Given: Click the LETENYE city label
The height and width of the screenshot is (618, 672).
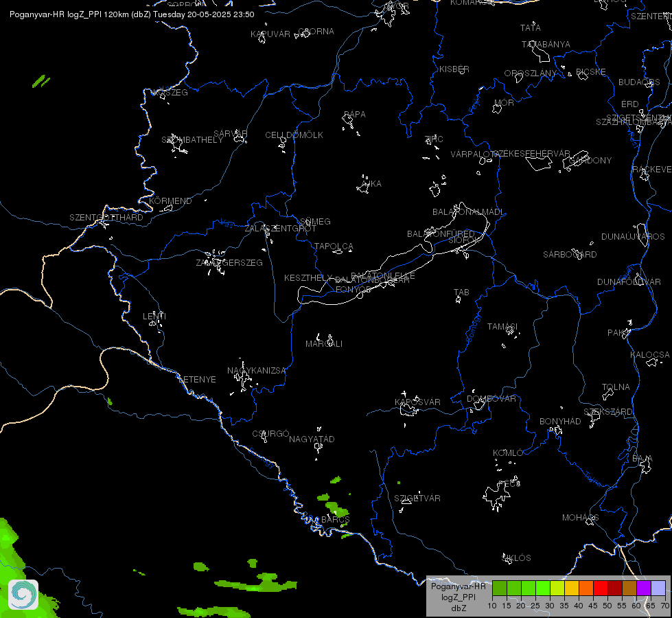Looking at the screenshot, I should pyautogui.click(x=197, y=380).
